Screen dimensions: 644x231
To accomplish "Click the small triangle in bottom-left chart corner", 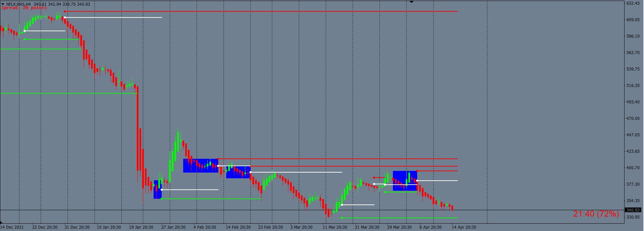I will 1,222.
